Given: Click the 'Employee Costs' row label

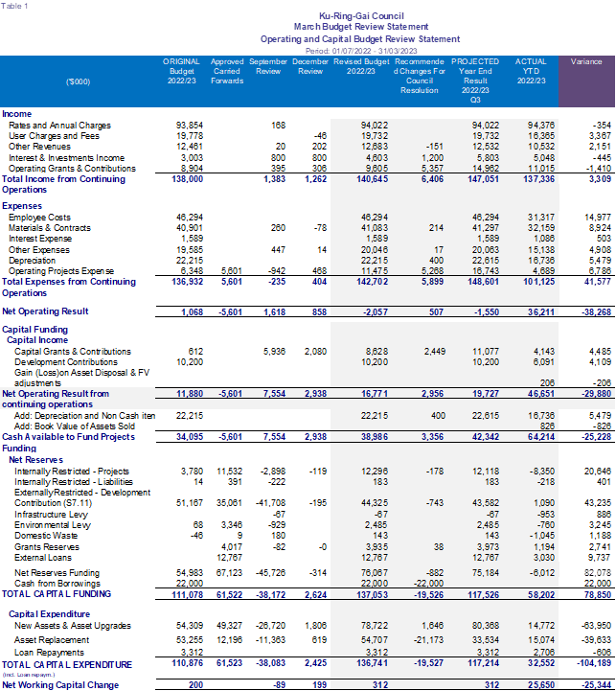Looking at the screenshot, I should [39, 218].
